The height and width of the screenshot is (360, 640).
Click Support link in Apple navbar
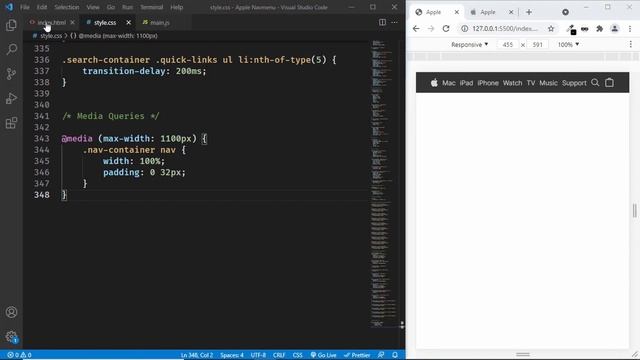(574, 83)
